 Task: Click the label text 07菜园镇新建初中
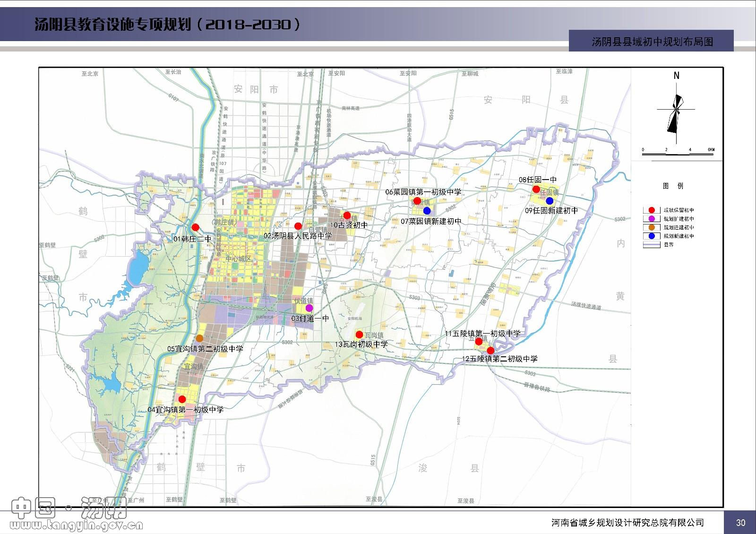(x=431, y=221)
